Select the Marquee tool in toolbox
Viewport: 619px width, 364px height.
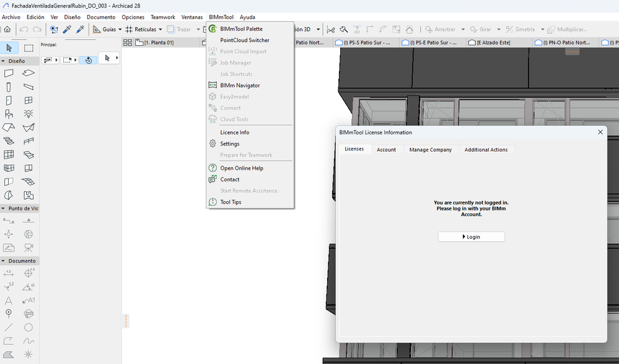coord(29,48)
